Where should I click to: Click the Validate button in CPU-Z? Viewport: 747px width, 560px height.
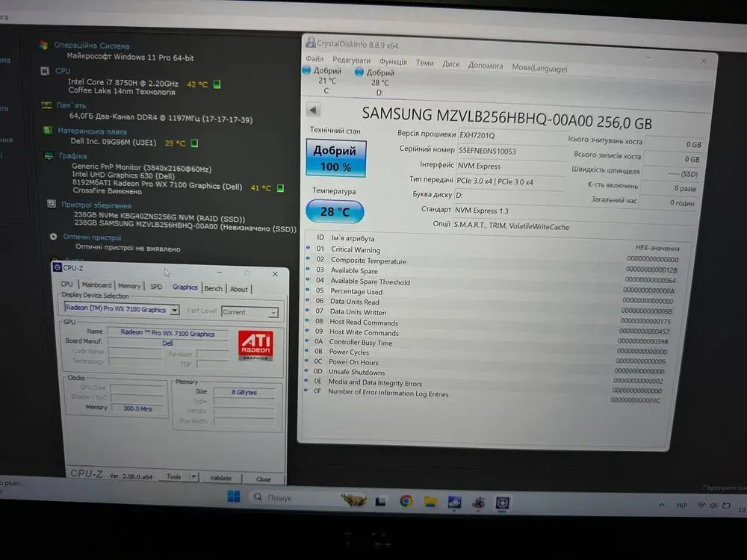tap(220, 478)
